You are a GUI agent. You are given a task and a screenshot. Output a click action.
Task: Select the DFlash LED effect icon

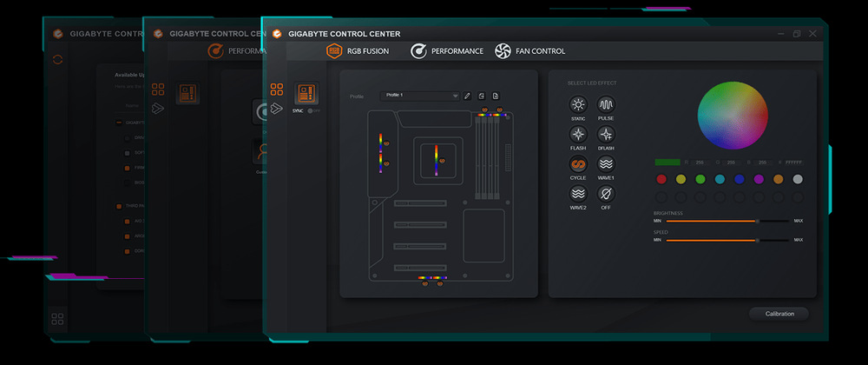coord(606,134)
